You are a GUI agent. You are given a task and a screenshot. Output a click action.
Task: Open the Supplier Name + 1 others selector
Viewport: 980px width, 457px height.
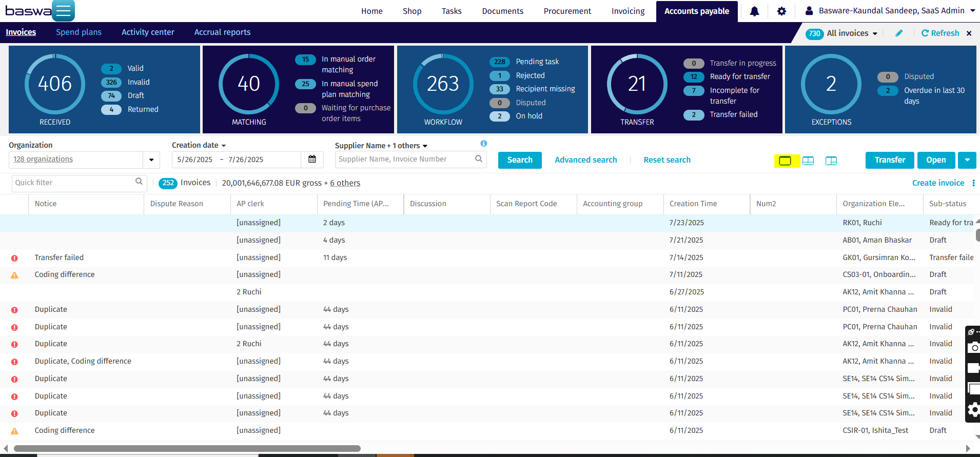(381, 146)
